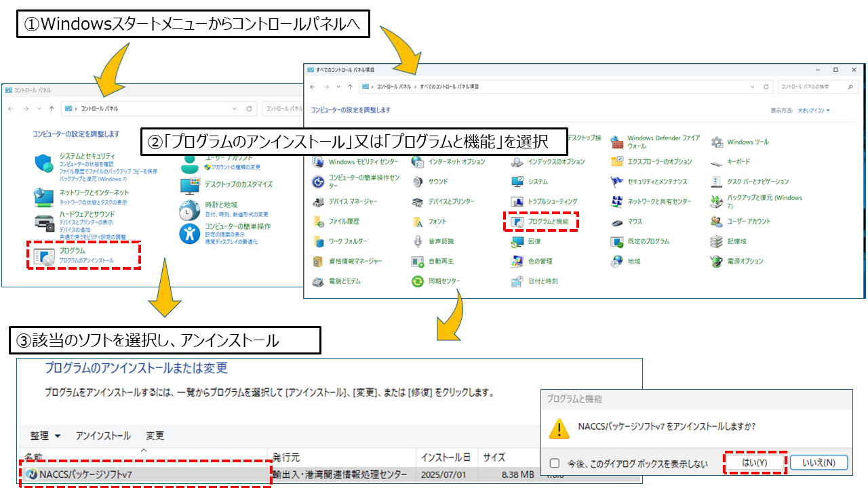This screenshot has width=868, height=488.
Task: Open the 同期センター icon
Action: coord(418,281)
